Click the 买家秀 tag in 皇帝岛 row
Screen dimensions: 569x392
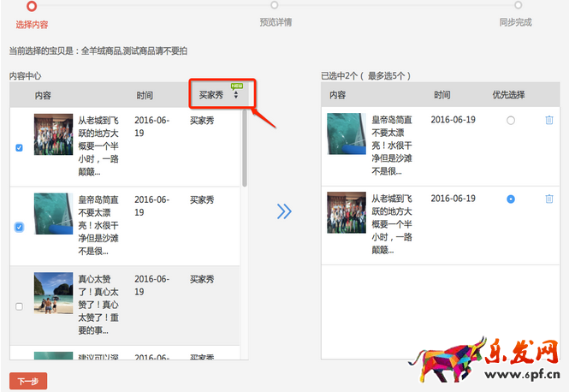click(202, 200)
